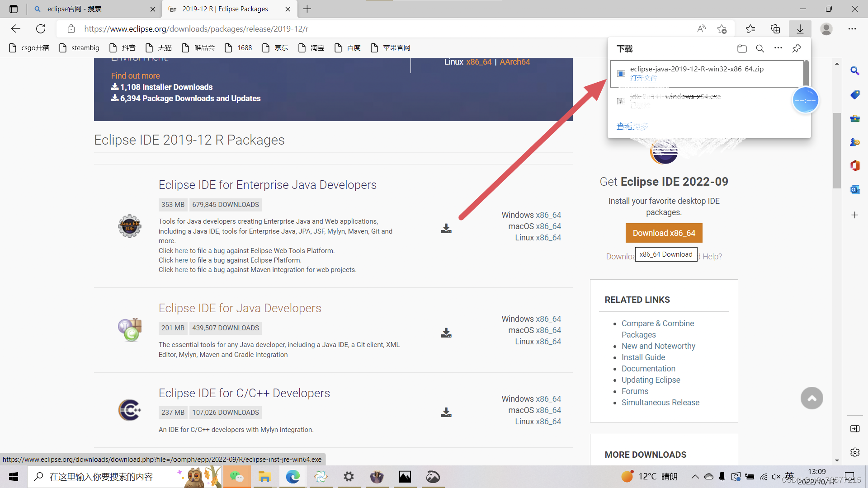Open the Documentation link
Screen dimensions: 868x488
(648, 369)
